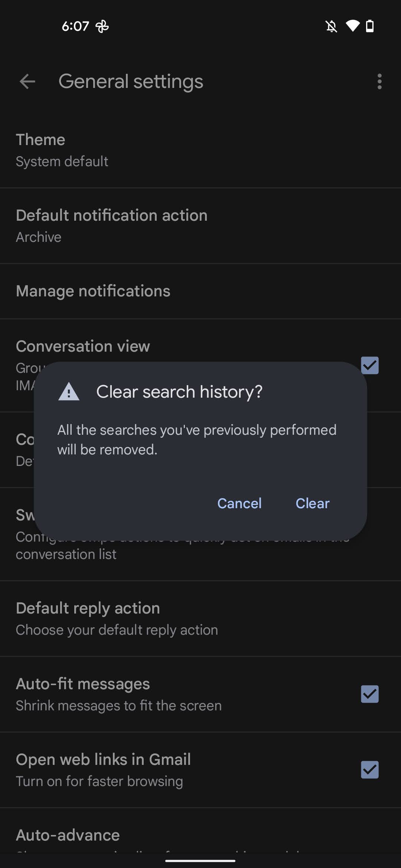Viewport: 401px width, 868px height.
Task: Tap the back arrow icon
Action: pos(27,82)
